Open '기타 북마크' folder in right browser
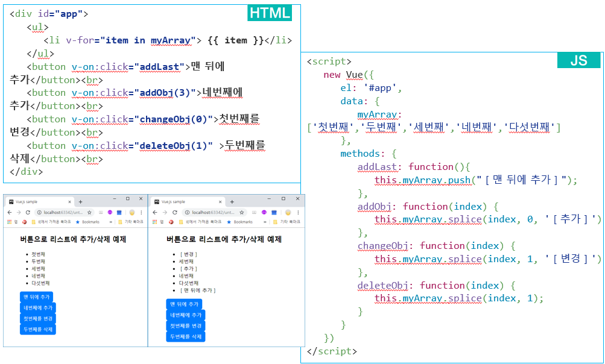This screenshot has width=605, height=364. pos(287,222)
